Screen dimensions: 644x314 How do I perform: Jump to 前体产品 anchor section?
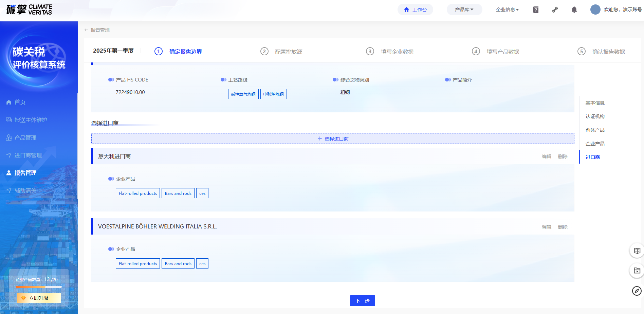595,130
